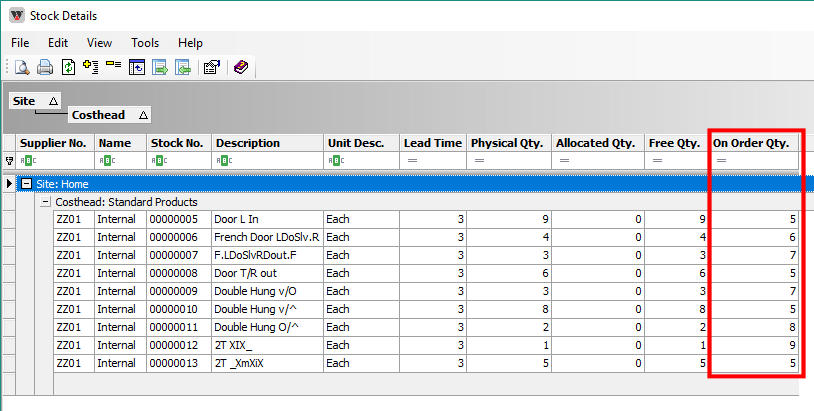Click the printer icon in toolbar
The width and height of the screenshot is (814, 411).
(45, 68)
